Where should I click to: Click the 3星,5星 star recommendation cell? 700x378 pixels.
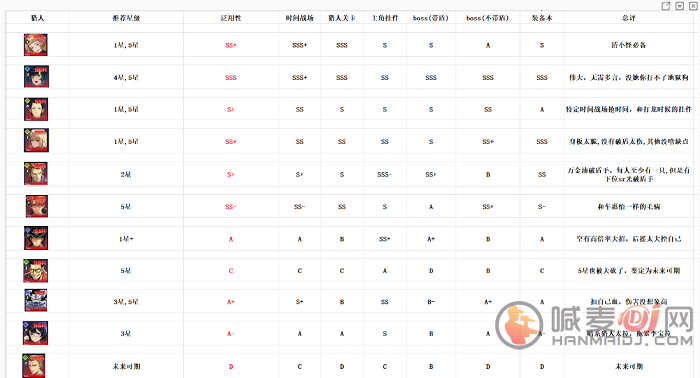tap(126, 302)
